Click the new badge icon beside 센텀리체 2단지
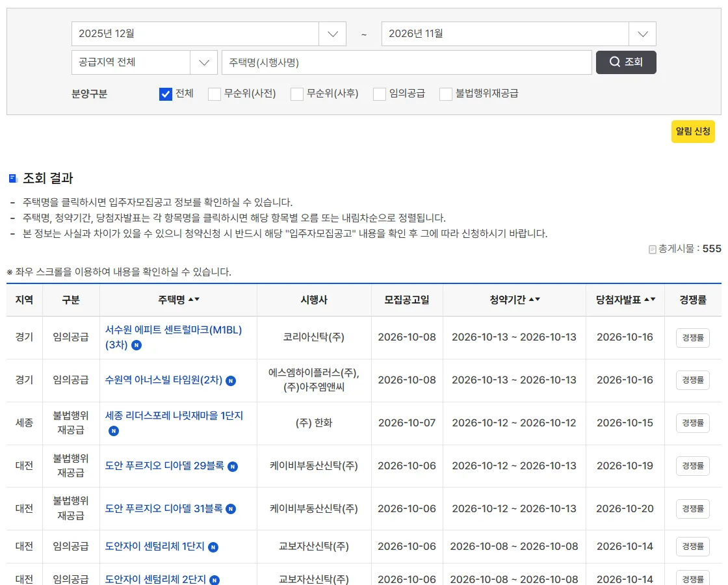 (x=214, y=580)
